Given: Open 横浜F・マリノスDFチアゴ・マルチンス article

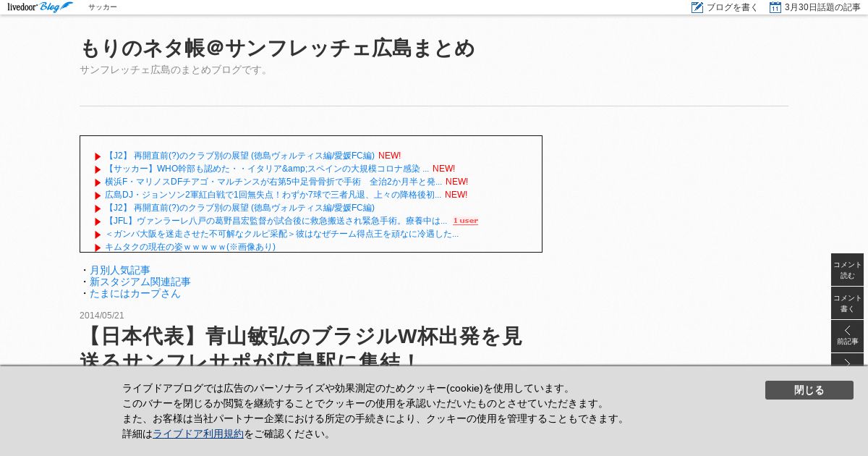Looking at the screenshot, I should (x=273, y=182).
